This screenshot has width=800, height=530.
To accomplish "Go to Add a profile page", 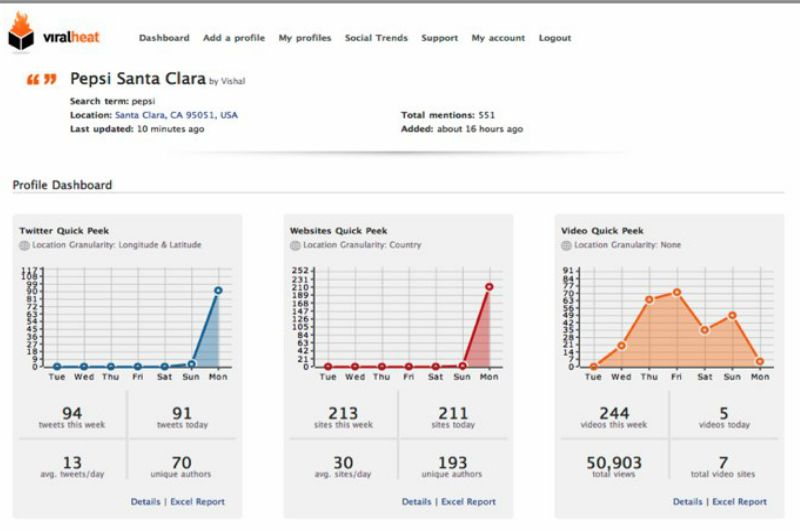I will (x=234, y=38).
